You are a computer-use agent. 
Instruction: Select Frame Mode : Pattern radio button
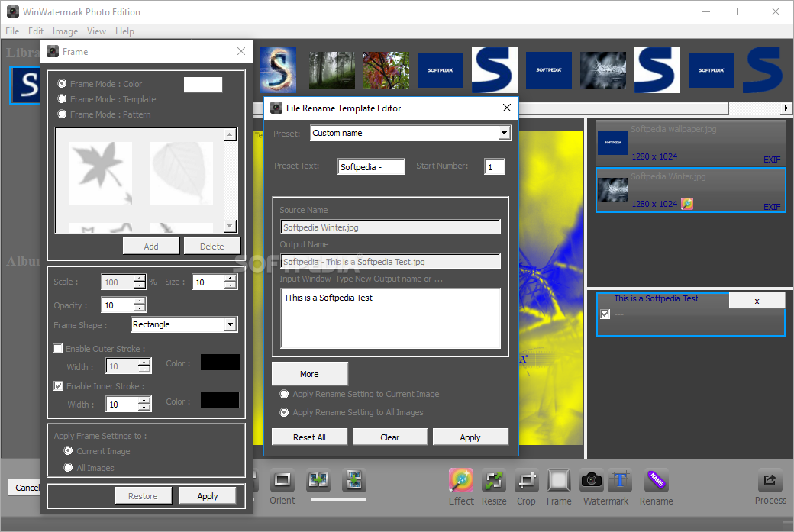pos(63,114)
